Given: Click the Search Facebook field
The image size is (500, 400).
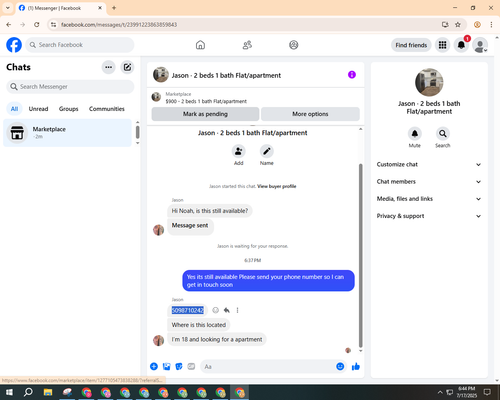Looking at the screenshot, I should click(x=80, y=45).
